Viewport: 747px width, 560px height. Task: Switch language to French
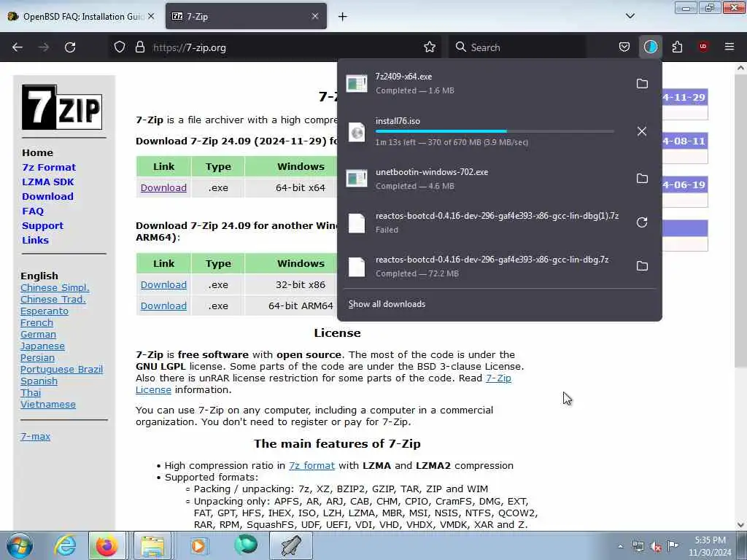(36, 323)
